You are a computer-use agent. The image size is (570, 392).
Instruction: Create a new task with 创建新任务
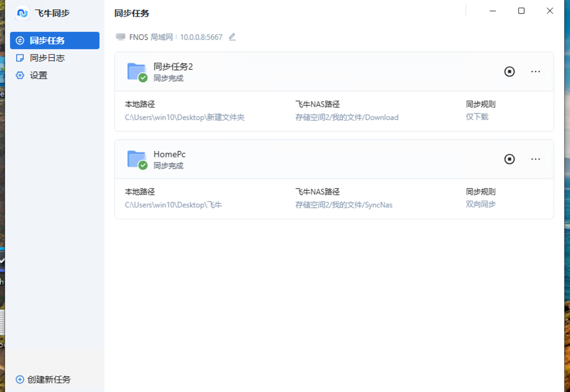(x=44, y=380)
